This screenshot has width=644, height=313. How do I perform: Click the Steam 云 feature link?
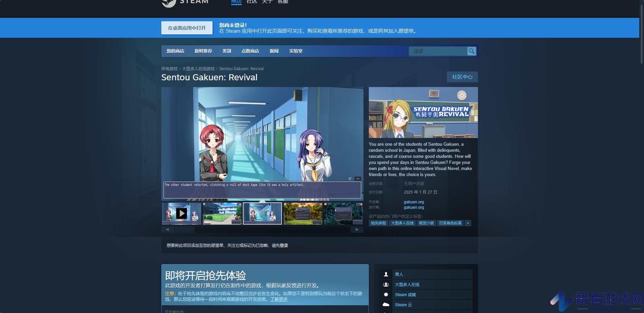pos(404,305)
